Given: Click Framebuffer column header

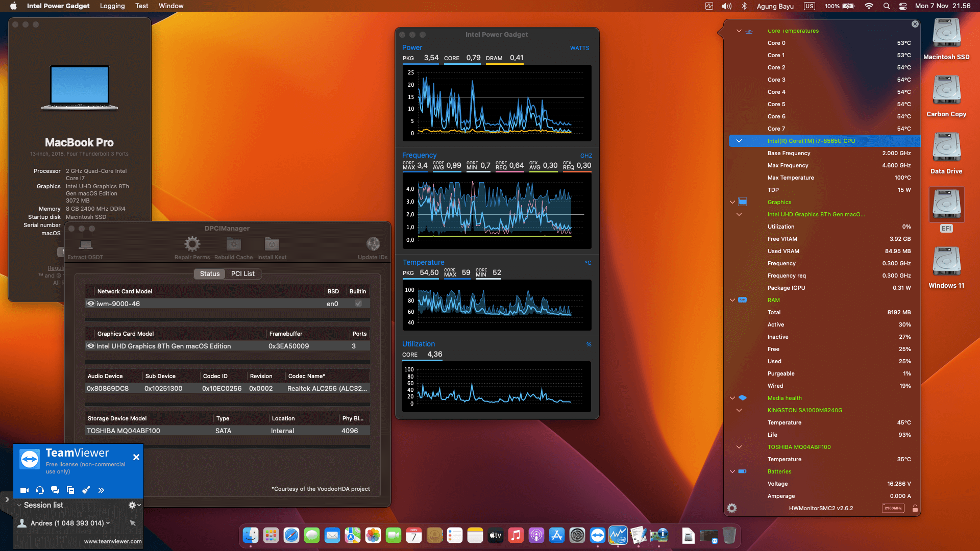Looking at the screenshot, I should [x=308, y=334].
